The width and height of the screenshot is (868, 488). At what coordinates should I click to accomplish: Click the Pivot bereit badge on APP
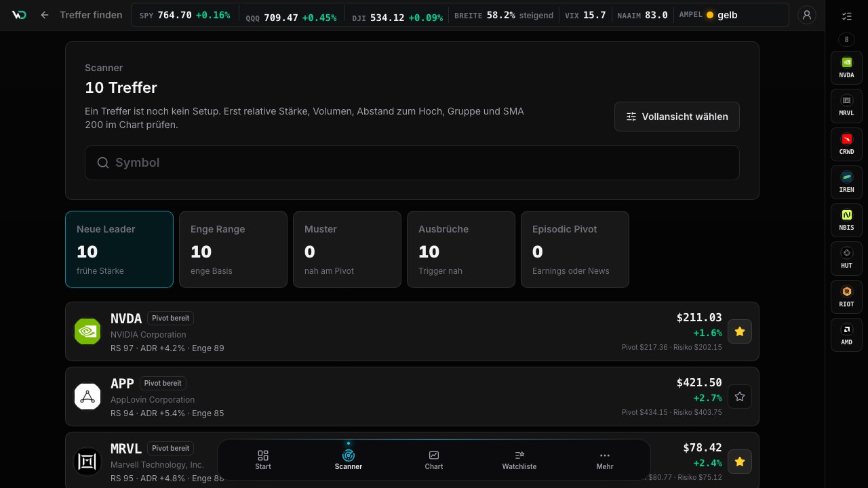(163, 383)
